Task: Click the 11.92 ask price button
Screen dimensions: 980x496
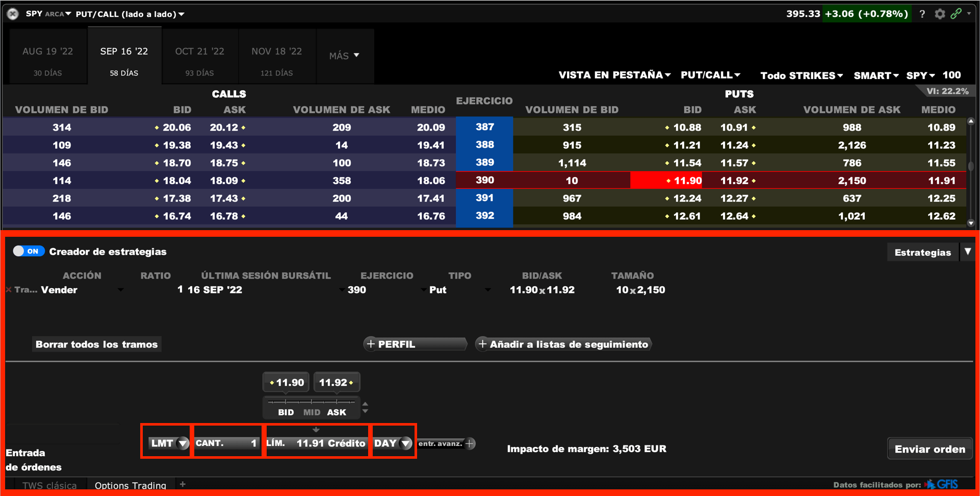Action: pos(337,382)
